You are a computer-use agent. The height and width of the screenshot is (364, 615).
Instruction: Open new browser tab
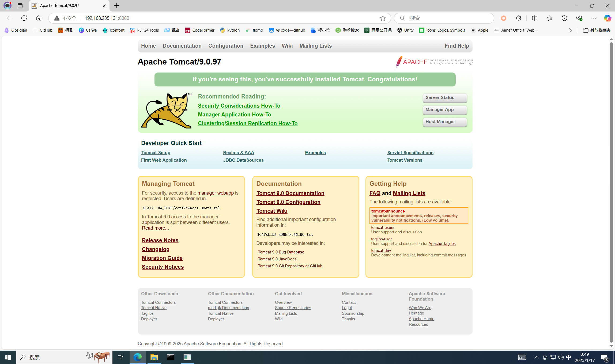click(x=117, y=6)
